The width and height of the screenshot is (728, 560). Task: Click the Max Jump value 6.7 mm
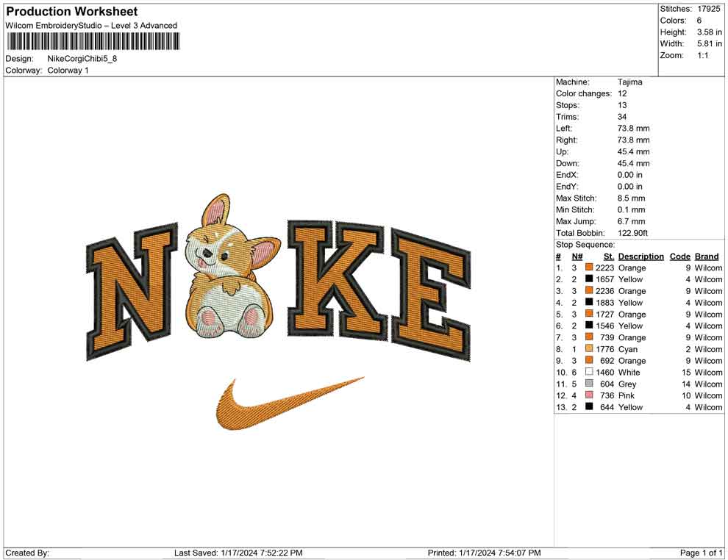631,221
